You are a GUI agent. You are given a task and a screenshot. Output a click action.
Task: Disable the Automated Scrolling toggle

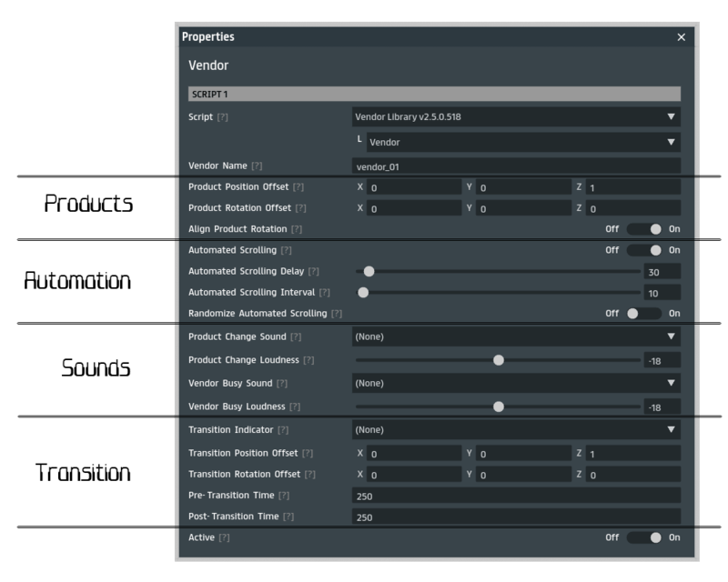click(643, 250)
